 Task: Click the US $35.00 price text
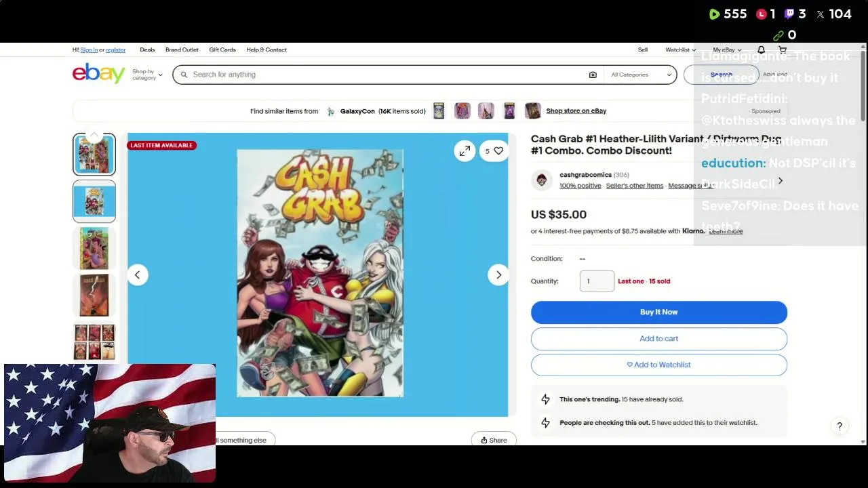point(559,214)
